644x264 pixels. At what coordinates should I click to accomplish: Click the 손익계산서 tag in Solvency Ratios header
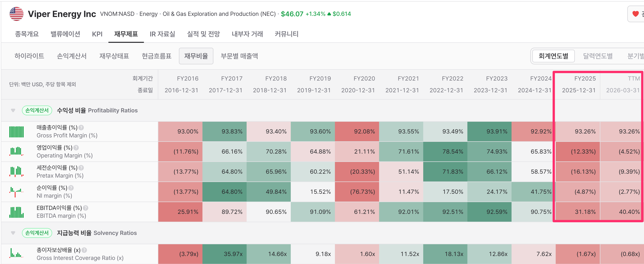[x=37, y=233]
